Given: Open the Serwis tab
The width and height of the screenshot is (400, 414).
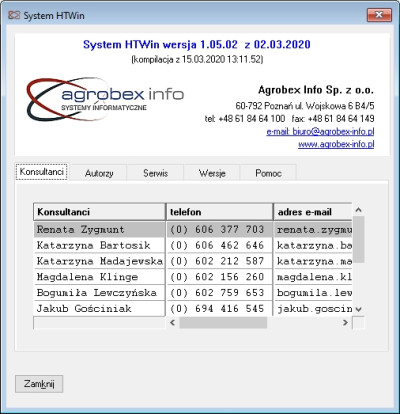Looking at the screenshot, I should (x=155, y=173).
